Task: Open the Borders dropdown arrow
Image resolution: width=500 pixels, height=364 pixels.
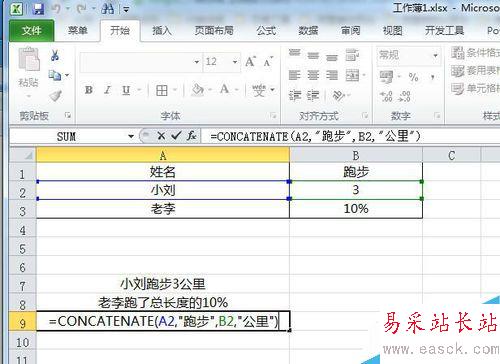Action: [175, 90]
